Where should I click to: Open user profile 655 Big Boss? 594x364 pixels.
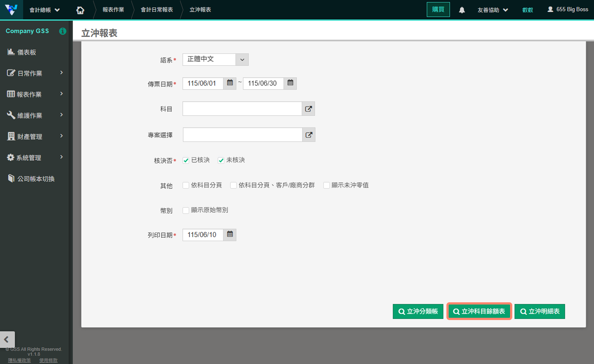568,10
